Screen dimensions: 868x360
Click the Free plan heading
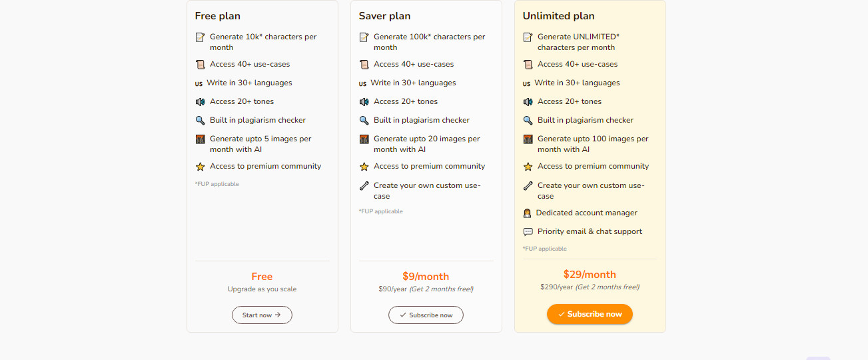[x=218, y=16]
